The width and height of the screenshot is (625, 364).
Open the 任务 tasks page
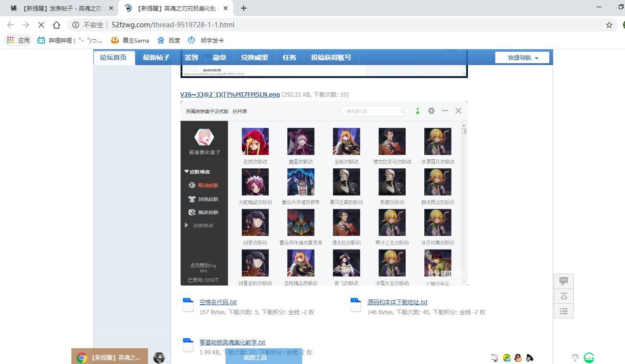(289, 57)
